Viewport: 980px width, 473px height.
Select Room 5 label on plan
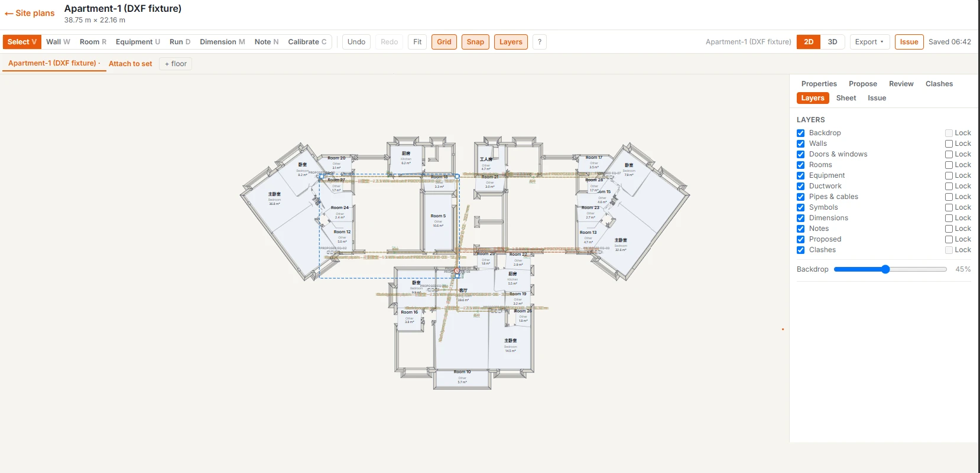[438, 216]
